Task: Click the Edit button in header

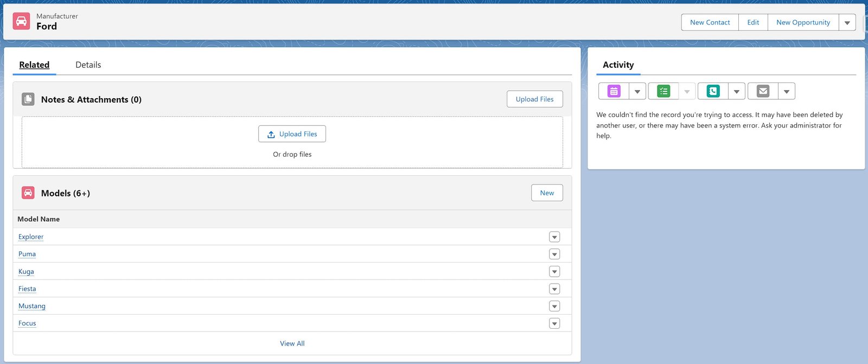Action: (753, 22)
